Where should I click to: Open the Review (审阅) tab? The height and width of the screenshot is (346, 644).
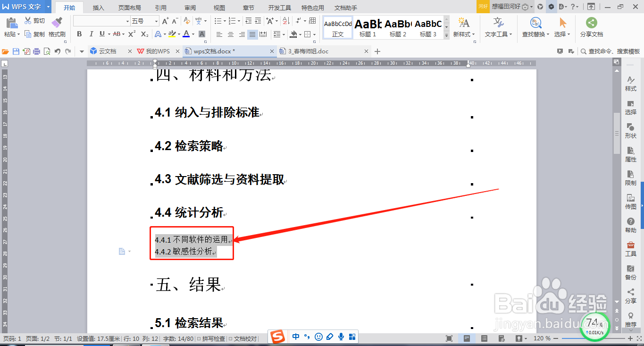click(x=190, y=8)
